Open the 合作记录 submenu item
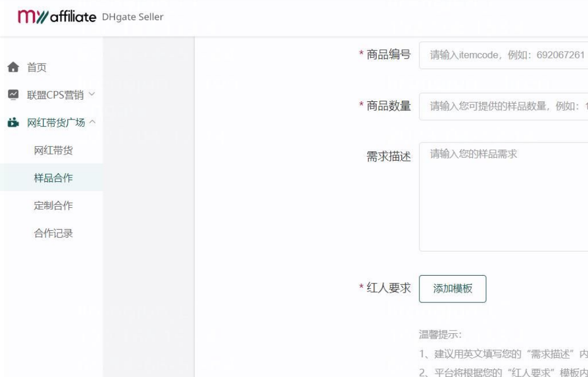The height and width of the screenshot is (377, 588). [53, 233]
